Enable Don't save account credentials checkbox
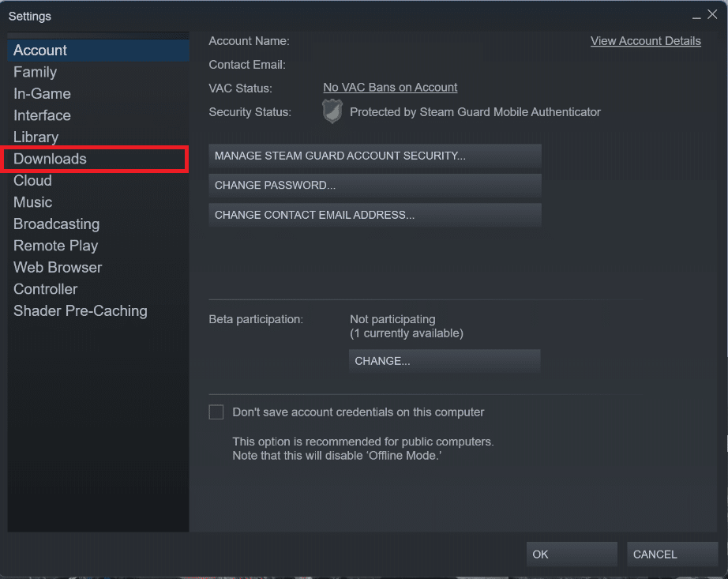This screenshot has height=579, width=728. pyautogui.click(x=216, y=412)
